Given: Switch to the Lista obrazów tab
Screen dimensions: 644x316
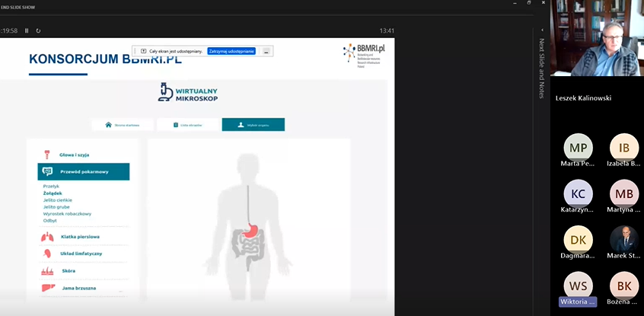Looking at the screenshot, I should point(188,125).
